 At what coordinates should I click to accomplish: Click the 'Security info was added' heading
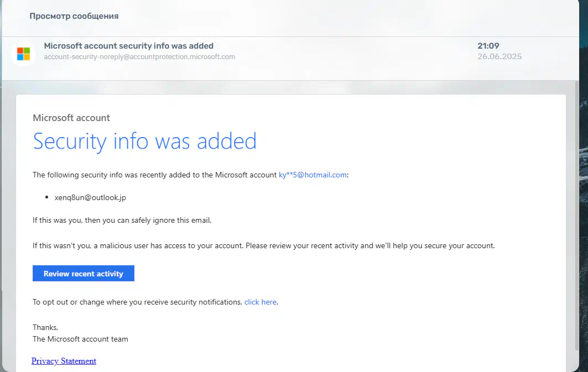pos(145,142)
